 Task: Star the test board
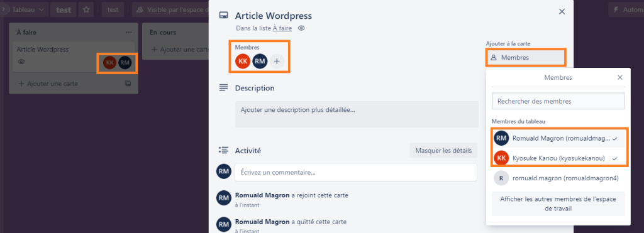pos(86,10)
